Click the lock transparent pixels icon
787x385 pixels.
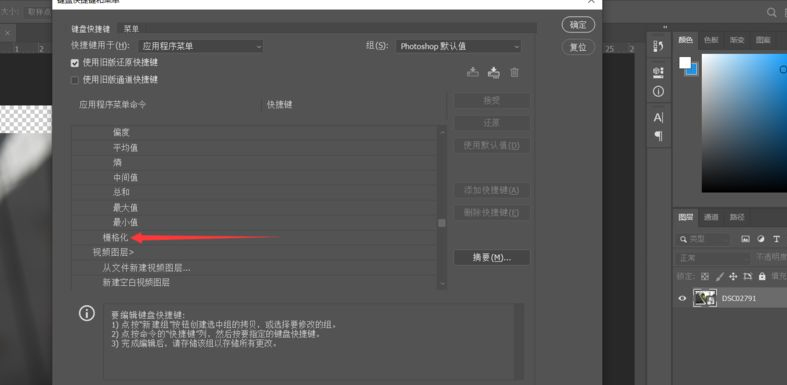tap(705, 276)
